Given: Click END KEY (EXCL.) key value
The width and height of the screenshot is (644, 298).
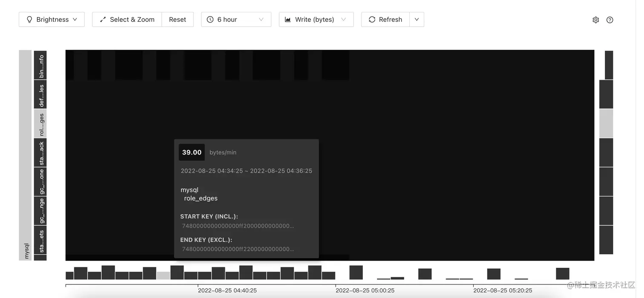Looking at the screenshot, I should pyautogui.click(x=238, y=249).
